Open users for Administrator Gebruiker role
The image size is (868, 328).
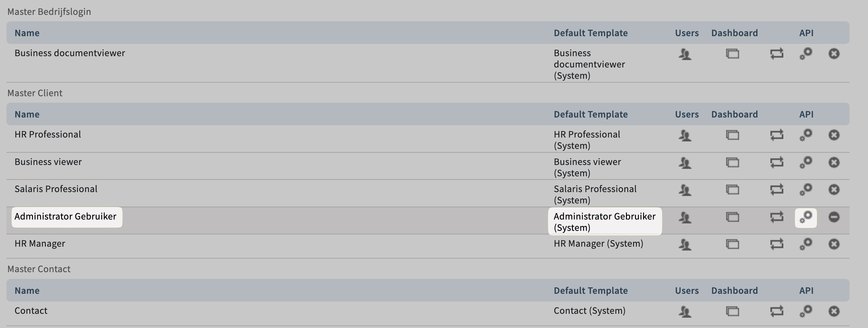[x=685, y=217]
